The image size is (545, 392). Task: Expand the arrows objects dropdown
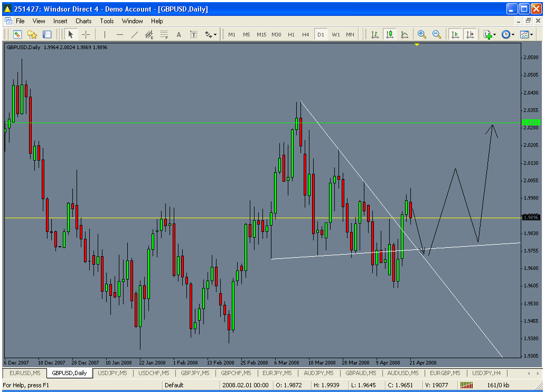(x=211, y=35)
